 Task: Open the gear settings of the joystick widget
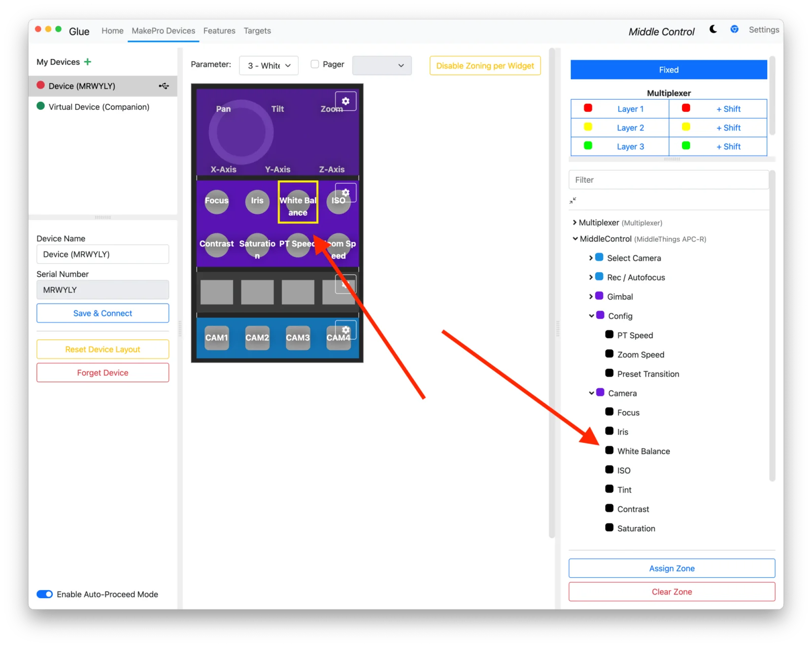coord(346,101)
